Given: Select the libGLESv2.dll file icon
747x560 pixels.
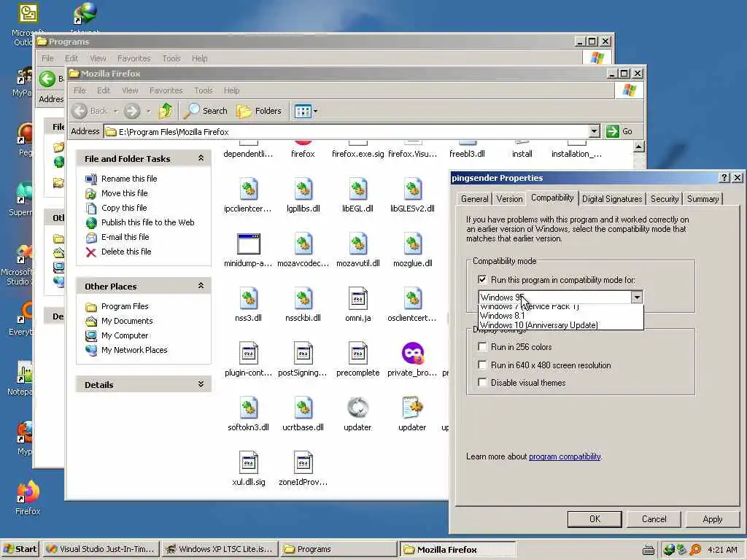Looking at the screenshot, I should click(x=413, y=189).
